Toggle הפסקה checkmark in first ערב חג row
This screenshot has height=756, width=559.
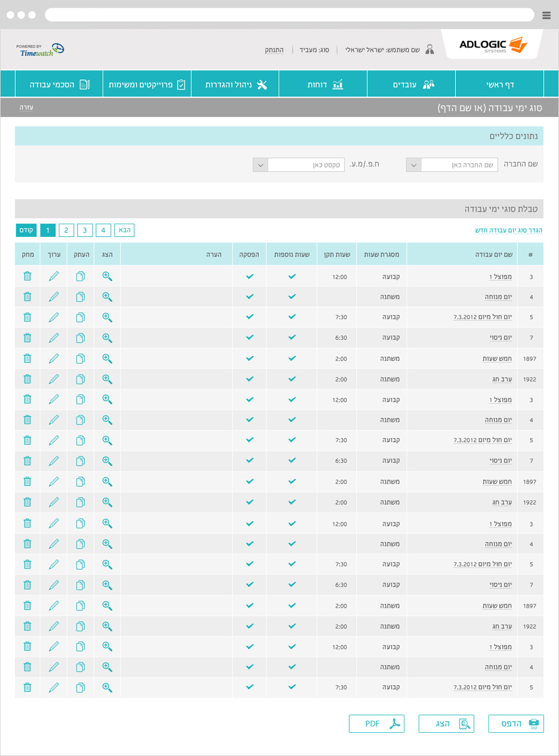pos(249,379)
